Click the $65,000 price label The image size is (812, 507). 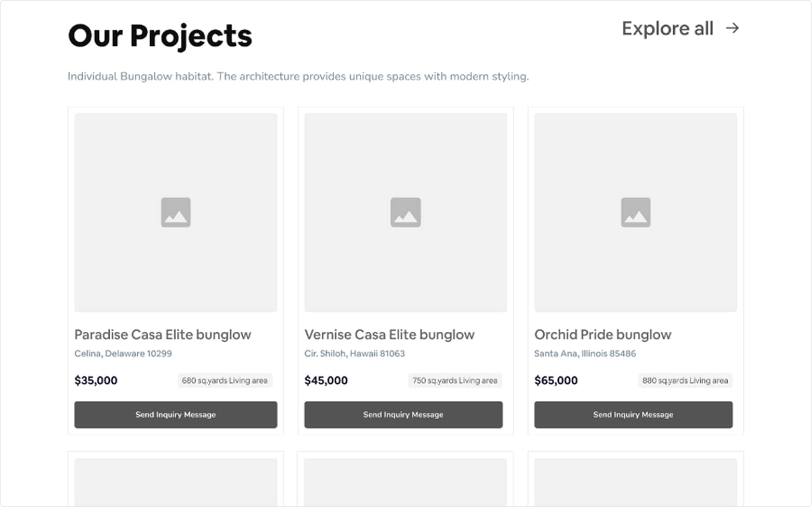[556, 380]
